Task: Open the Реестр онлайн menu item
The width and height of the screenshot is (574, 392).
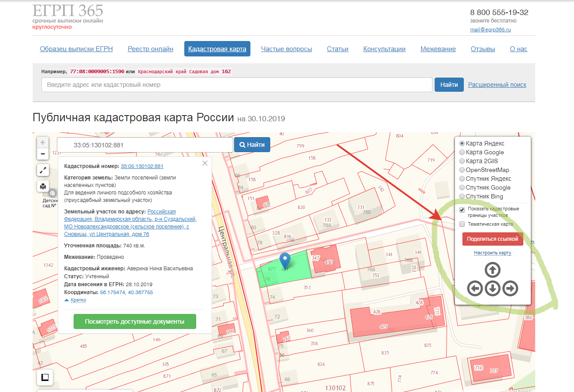Action: click(x=150, y=49)
